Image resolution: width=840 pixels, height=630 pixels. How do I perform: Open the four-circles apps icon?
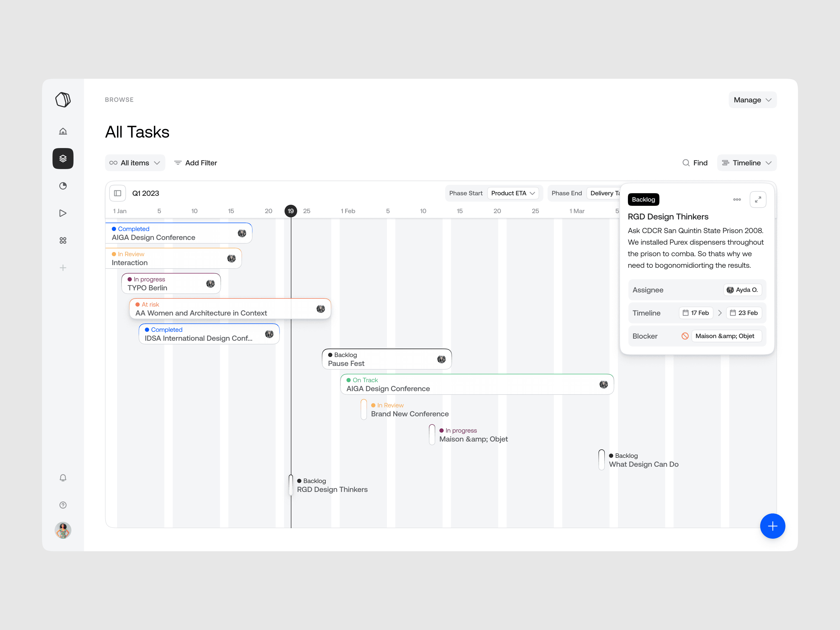(63, 240)
